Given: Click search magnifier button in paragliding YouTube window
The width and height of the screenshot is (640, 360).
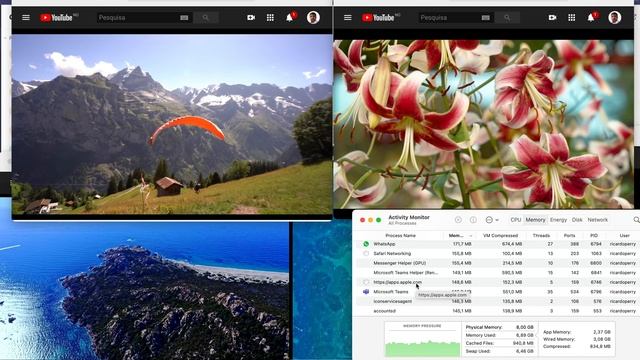Looking at the screenshot, I should tap(206, 18).
